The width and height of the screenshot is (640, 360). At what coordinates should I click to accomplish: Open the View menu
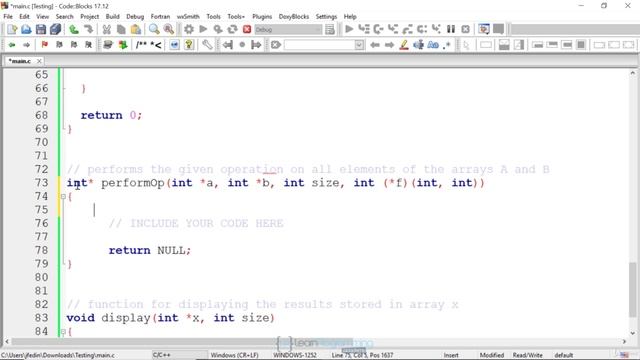tap(42, 17)
